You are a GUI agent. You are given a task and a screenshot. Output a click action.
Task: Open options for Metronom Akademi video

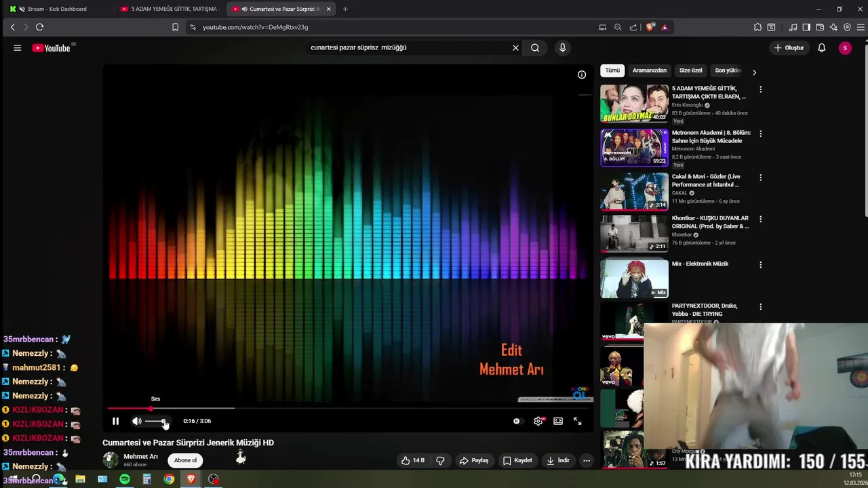pos(760,134)
